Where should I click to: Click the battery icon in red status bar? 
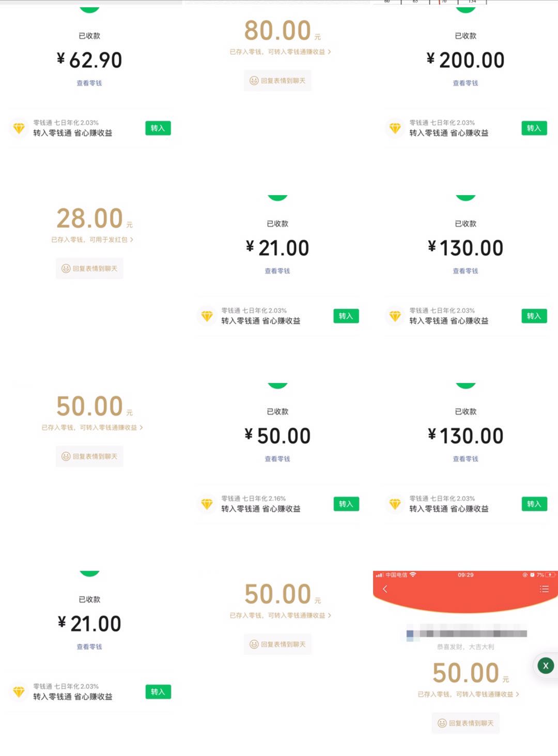coord(550,575)
